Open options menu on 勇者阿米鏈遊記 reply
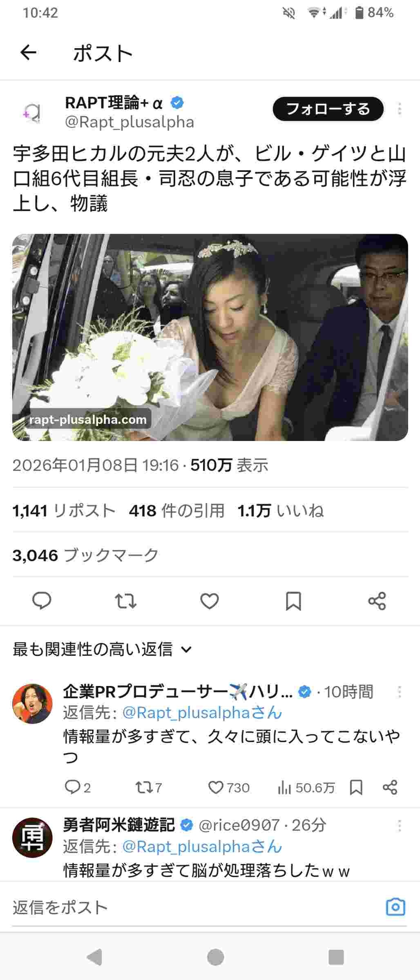Viewport: 420px width, 980px height. [x=399, y=826]
